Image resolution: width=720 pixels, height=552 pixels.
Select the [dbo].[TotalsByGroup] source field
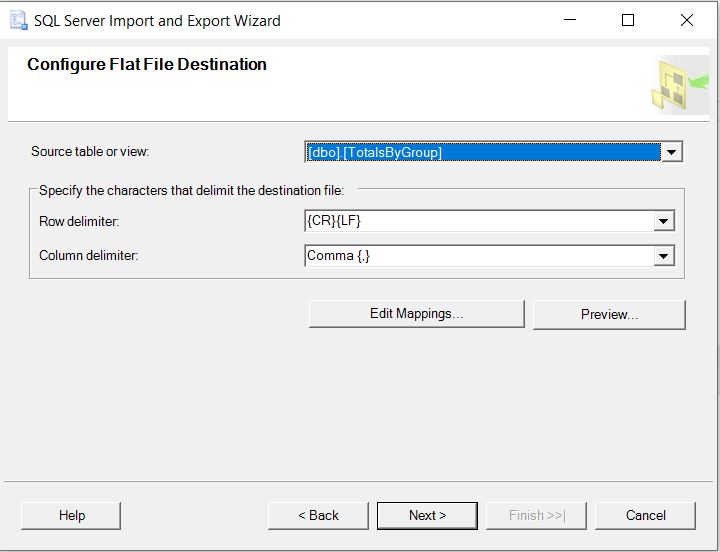point(482,152)
